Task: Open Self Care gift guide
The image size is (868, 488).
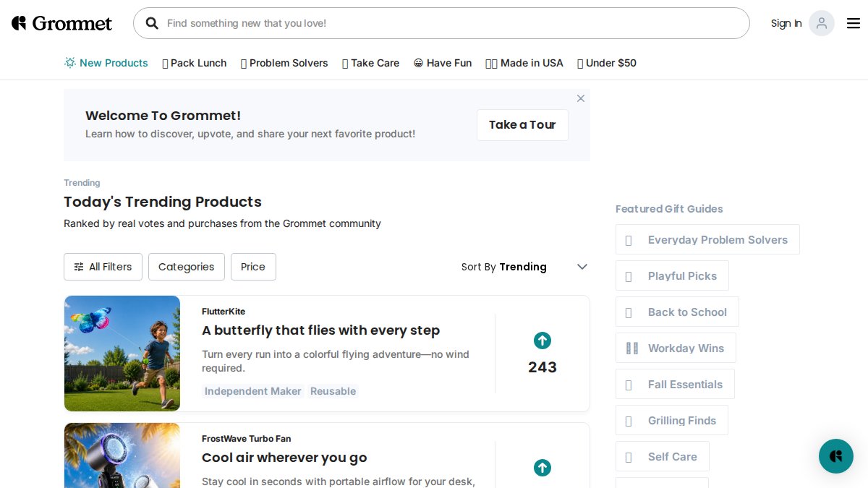Action: click(x=663, y=456)
